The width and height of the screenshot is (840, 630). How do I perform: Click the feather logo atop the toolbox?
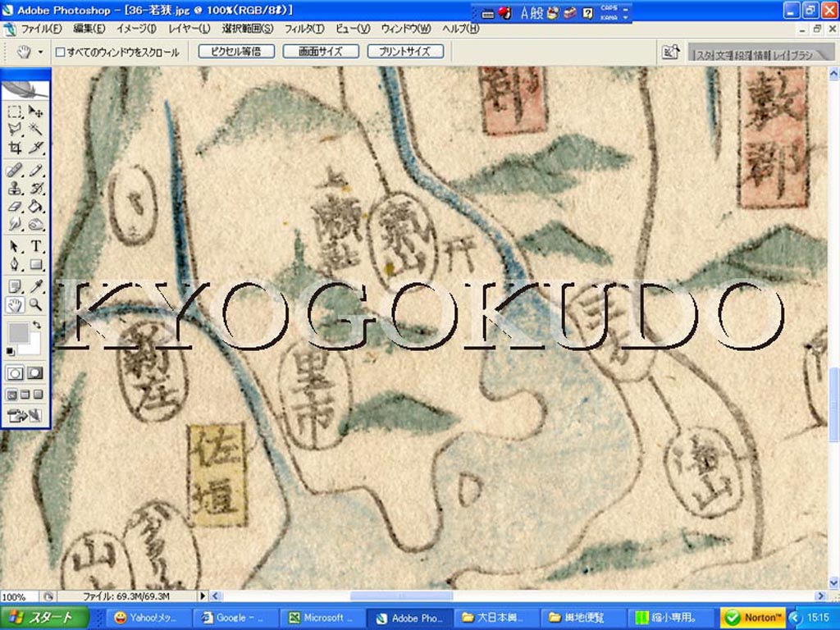pos(25,89)
